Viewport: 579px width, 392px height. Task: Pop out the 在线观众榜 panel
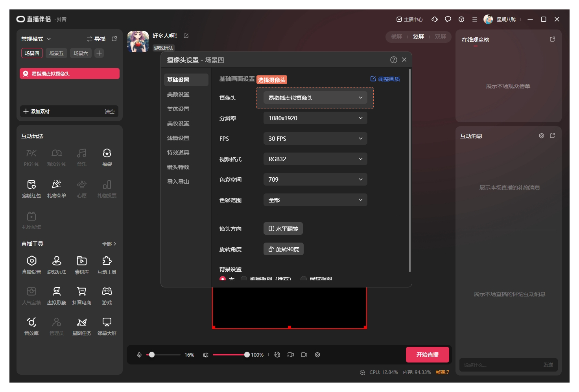pos(552,39)
